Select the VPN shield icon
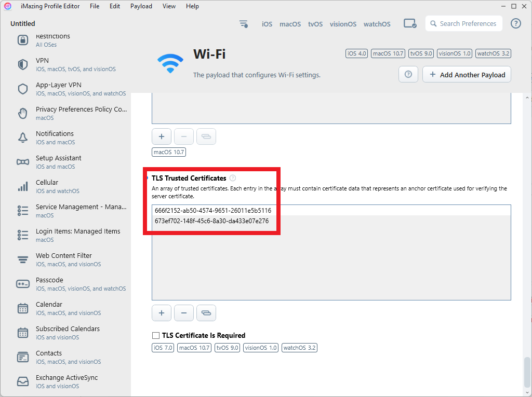Viewport: 532px width, 397px height. point(23,64)
